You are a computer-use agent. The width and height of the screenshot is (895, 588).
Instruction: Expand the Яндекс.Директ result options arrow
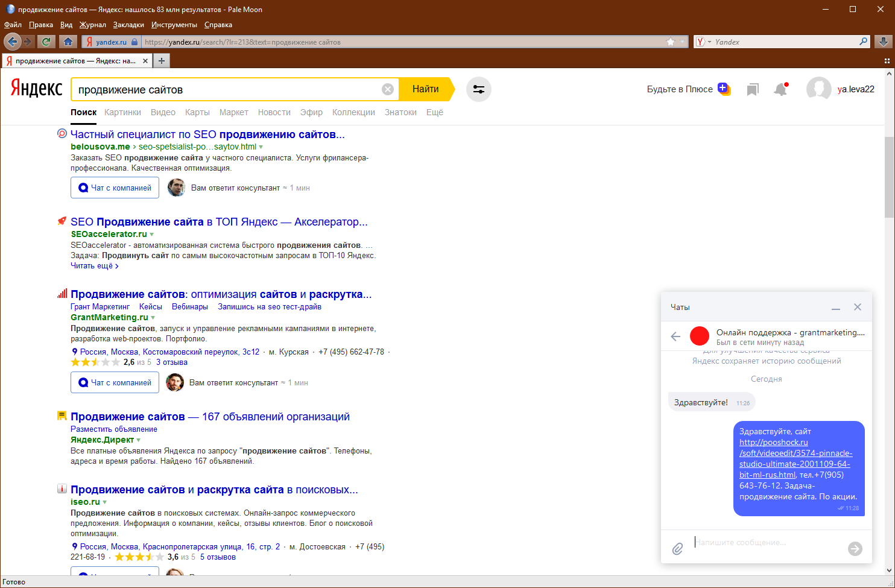[x=139, y=440]
